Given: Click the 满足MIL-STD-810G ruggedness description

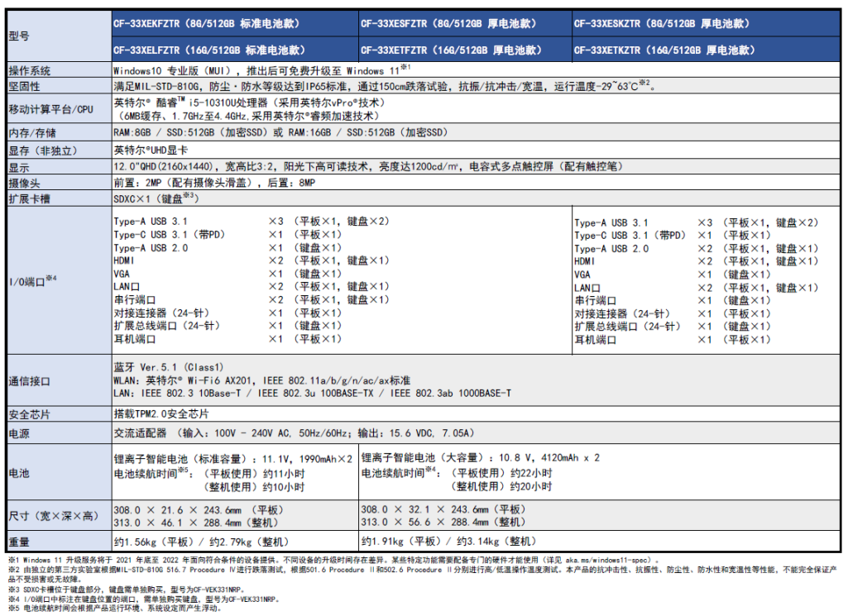Looking at the screenshot, I should click(385, 87).
